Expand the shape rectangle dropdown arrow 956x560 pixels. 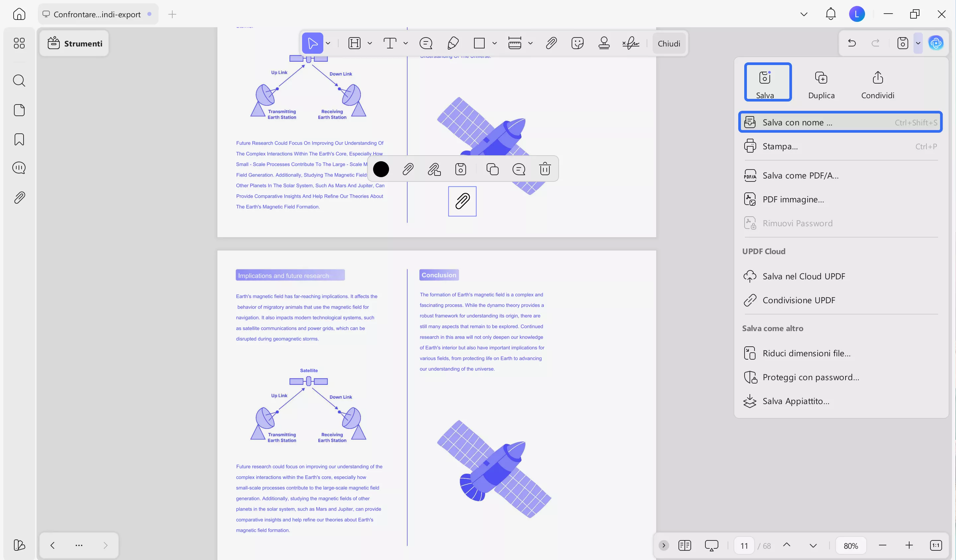pyautogui.click(x=494, y=43)
